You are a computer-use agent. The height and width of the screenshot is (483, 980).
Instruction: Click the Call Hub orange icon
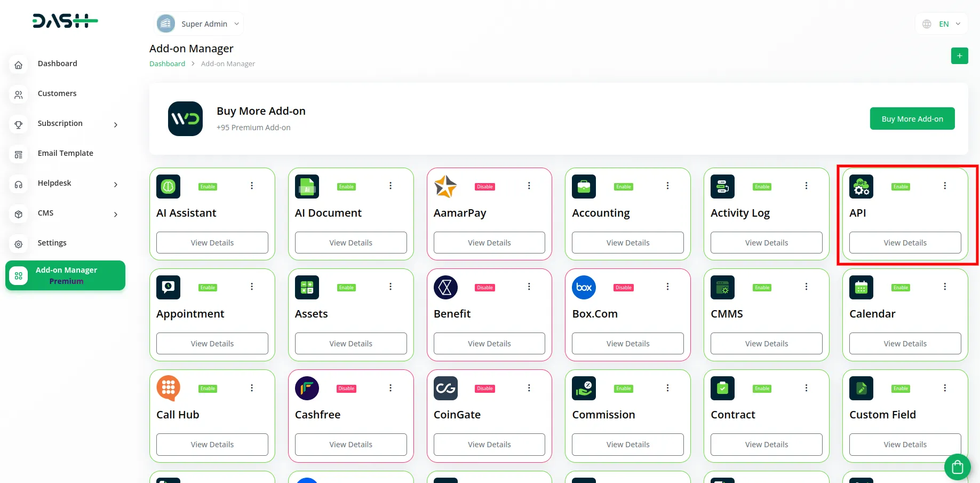168,388
